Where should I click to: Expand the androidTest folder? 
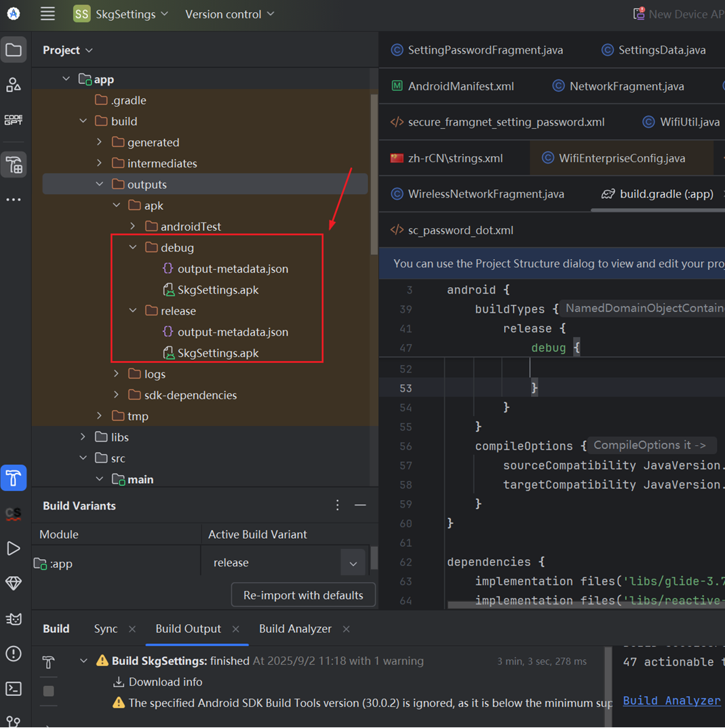point(133,226)
